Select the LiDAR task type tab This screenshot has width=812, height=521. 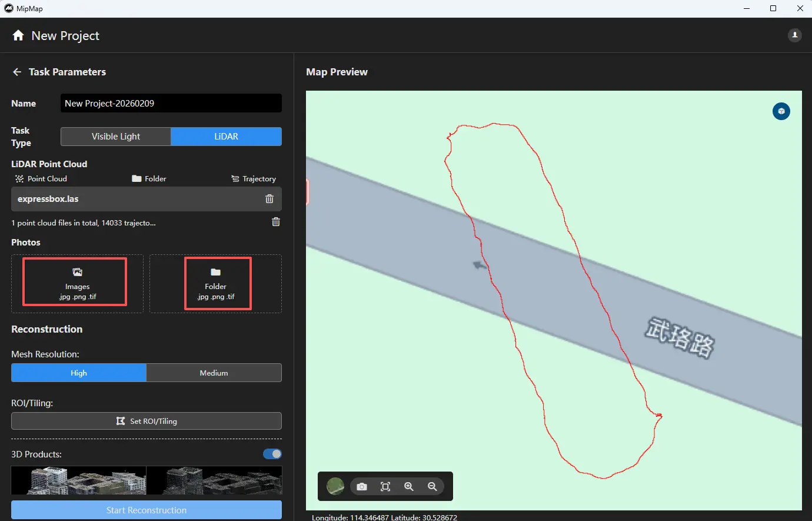pyautogui.click(x=226, y=137)
